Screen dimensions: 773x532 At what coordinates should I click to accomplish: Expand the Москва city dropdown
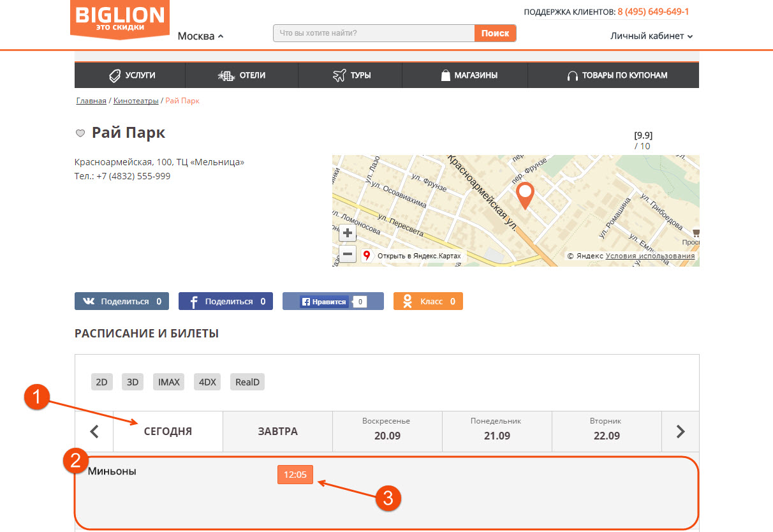click(x=200, y=36)
